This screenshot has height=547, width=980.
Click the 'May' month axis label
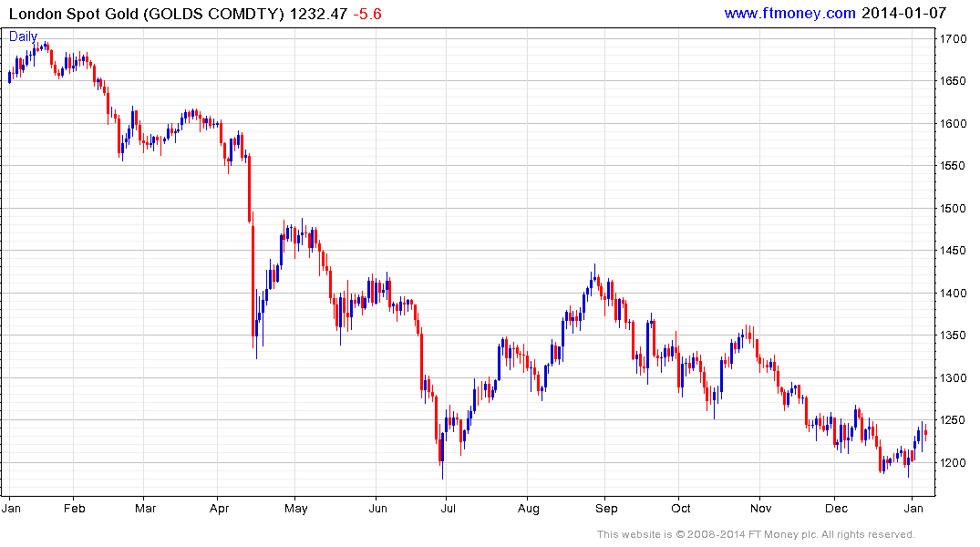pos(296,508)
